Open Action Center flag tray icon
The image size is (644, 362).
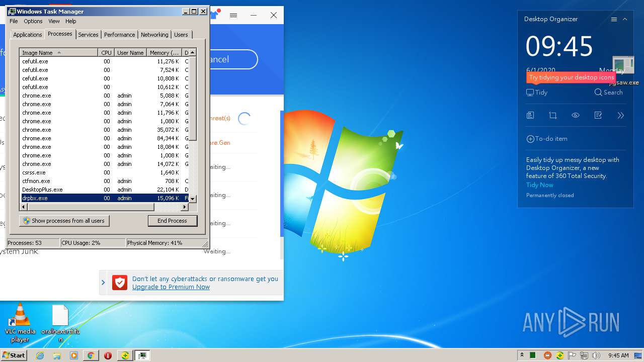572,355
